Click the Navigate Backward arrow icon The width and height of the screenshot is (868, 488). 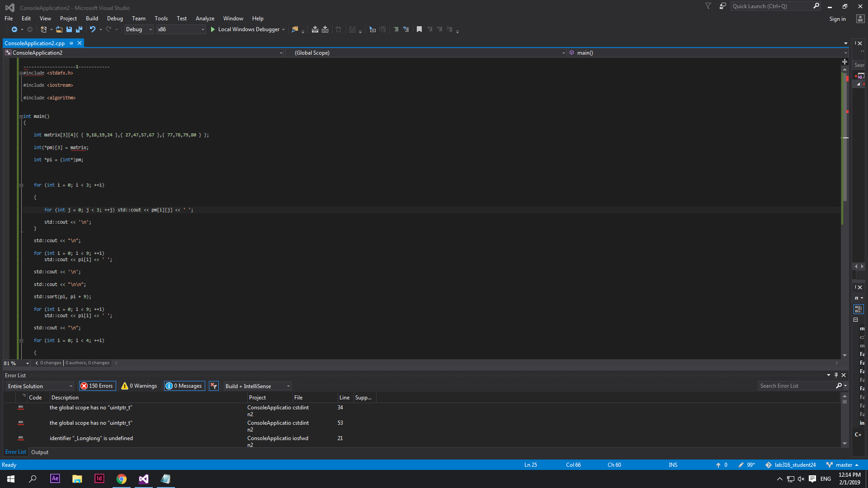14,29
